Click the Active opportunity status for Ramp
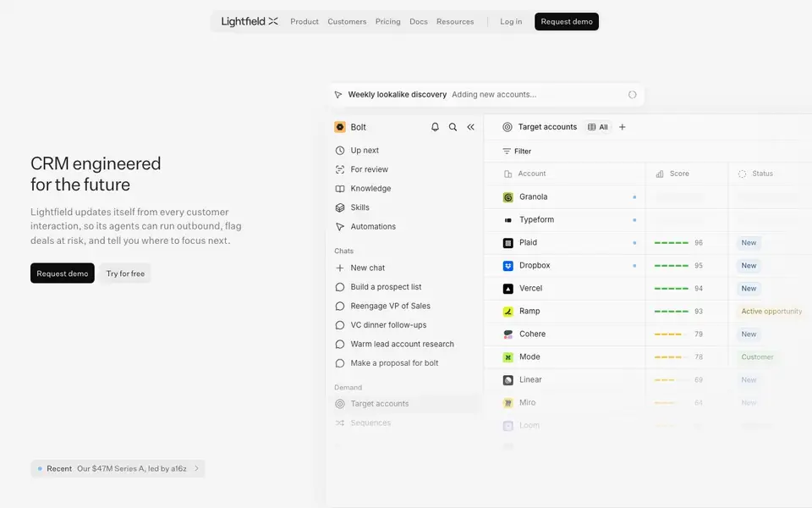This screenshot has height=508, width=812. click(771, 311)
